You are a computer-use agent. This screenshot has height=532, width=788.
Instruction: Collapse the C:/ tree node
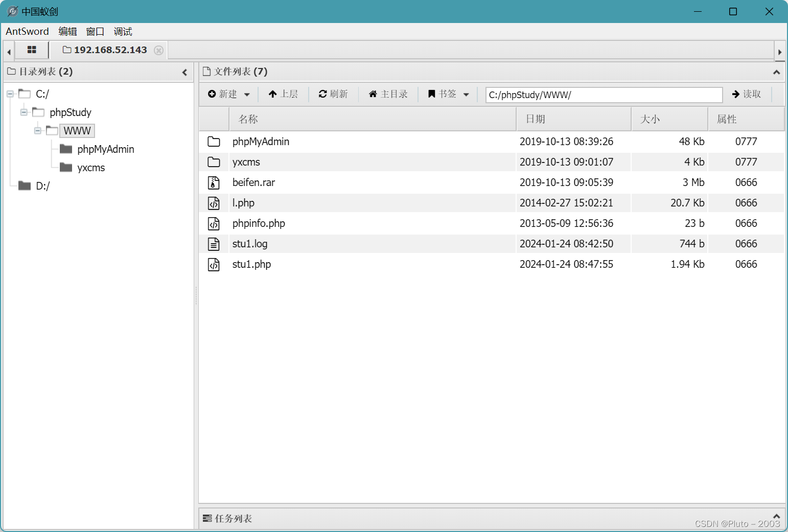tap(10, 94)
